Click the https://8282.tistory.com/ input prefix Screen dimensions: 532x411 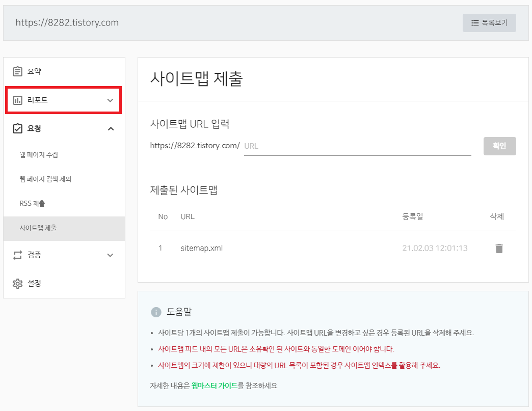tap(195, 146)
